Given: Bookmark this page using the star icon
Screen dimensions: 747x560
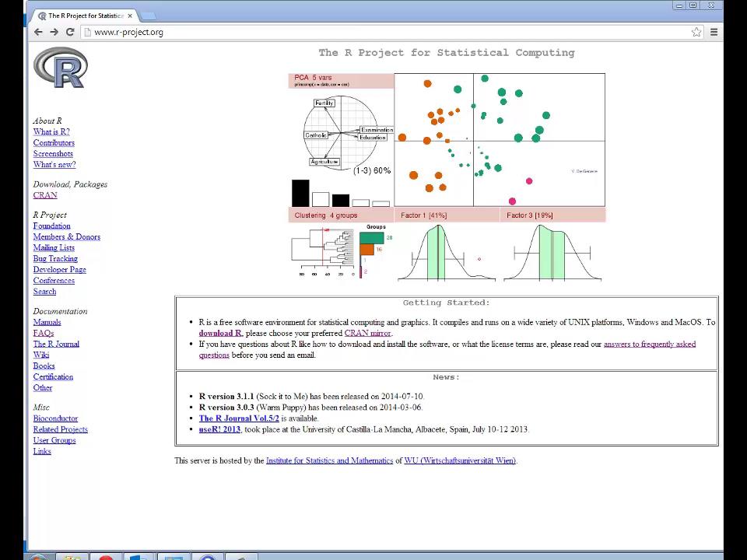Looking at the screenshot, I should (697, 32).
